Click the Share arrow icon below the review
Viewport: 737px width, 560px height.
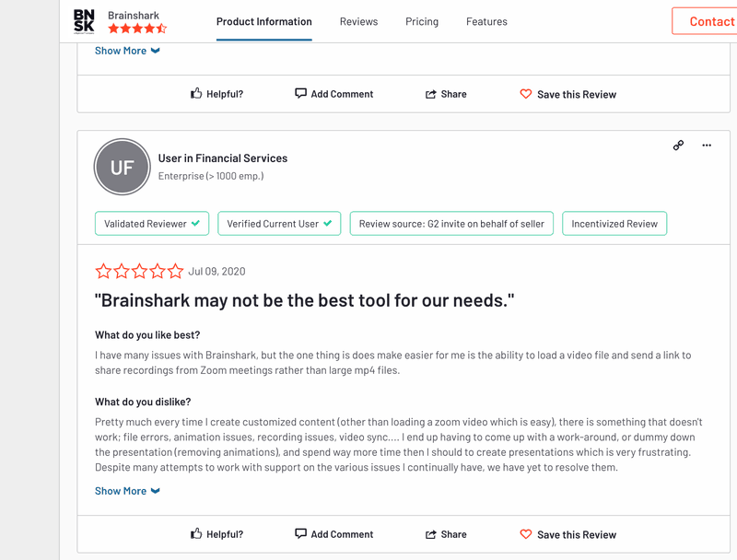click(x=431, y=534)
